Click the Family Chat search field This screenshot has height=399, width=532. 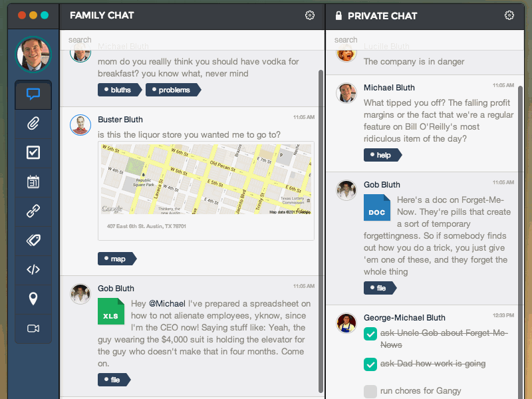[x=192, y=40]
